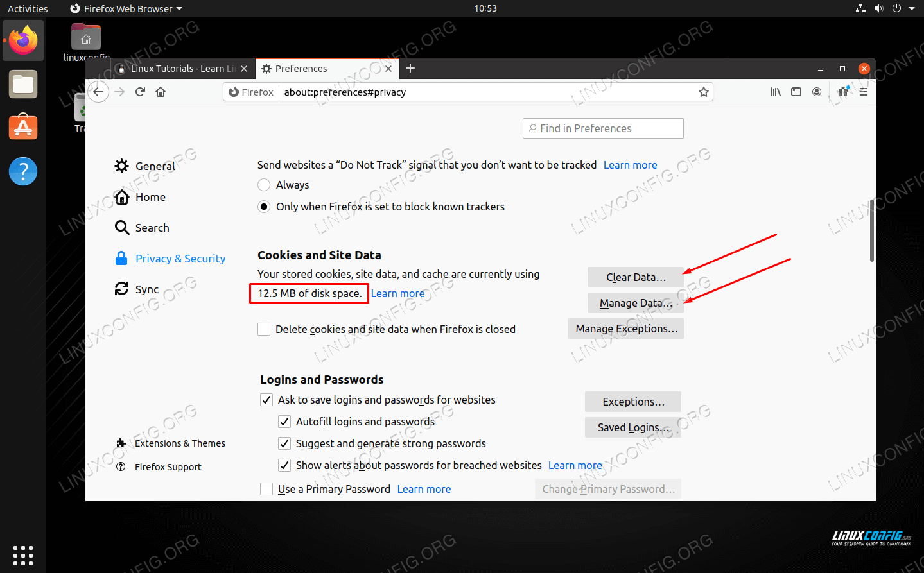Open Do Not Track Learn more link
The height and width of the screenshot is (573, 924).
coord(630,165)
